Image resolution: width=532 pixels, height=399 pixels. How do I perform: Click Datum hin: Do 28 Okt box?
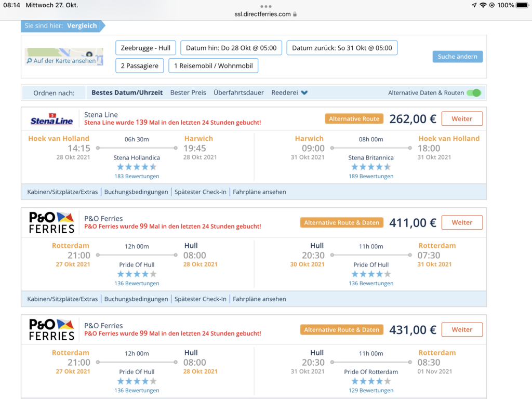[x=231, y=48]
